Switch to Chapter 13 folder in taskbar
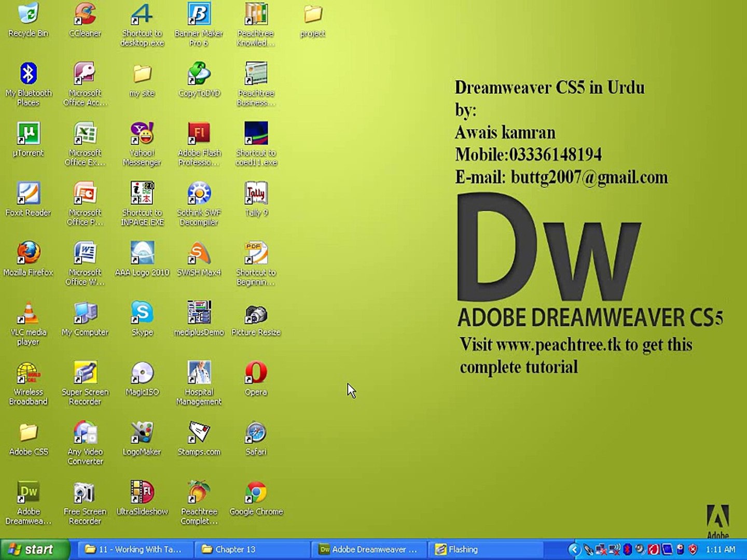Viewport: 747px width, 560px height. (x=252, y=549)
